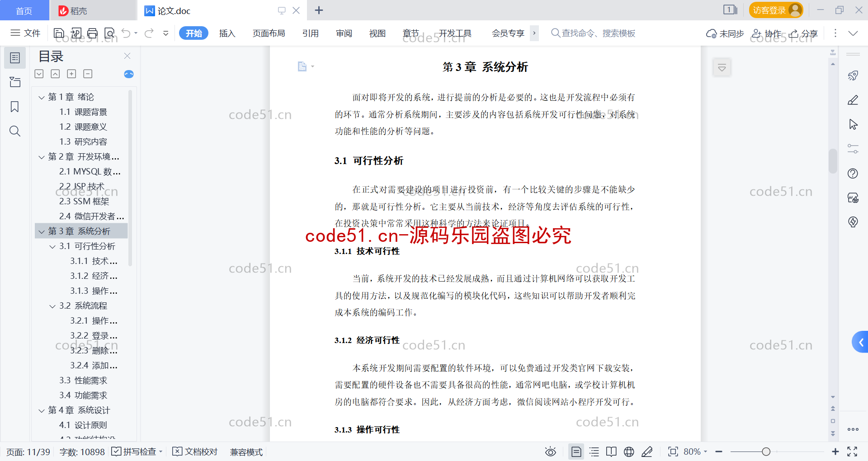Image resolution: width=868 pixels, height=461 pixels.
Task: Switch to 审阅 ribbon tab
Action: (344, 33)
